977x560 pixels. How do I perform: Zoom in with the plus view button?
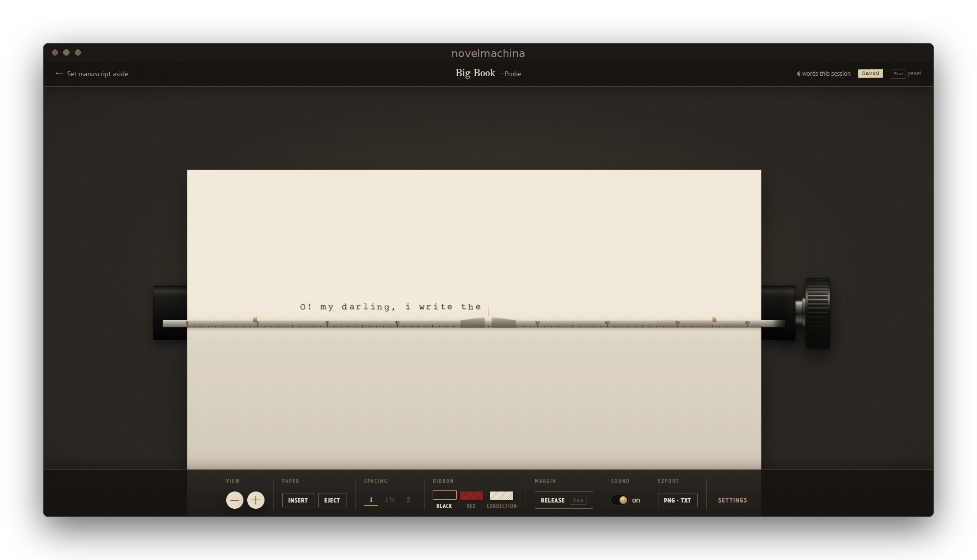[x=256, y=500]
